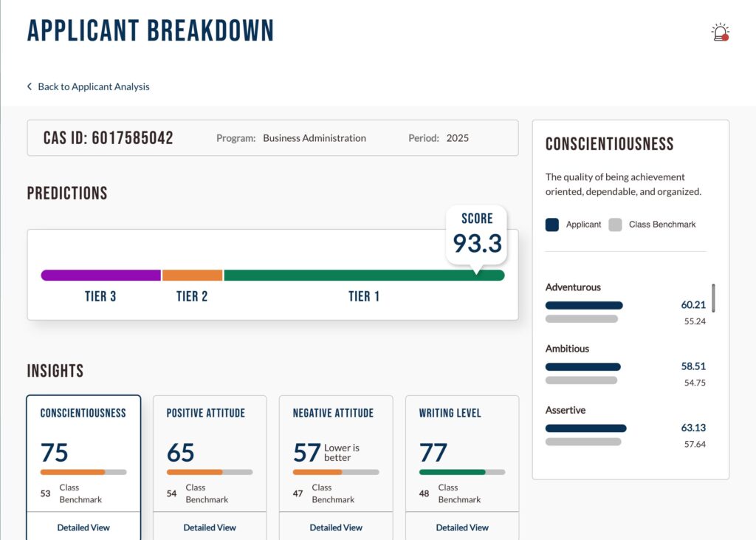Open Detailed View for Writing Level
This screenshot has width=756, height=540.
tap(462, 527)
